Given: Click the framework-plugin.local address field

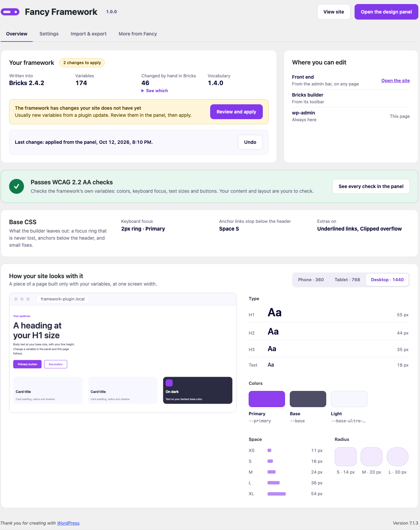Looking at the screenshot, I should pos(62,299).
